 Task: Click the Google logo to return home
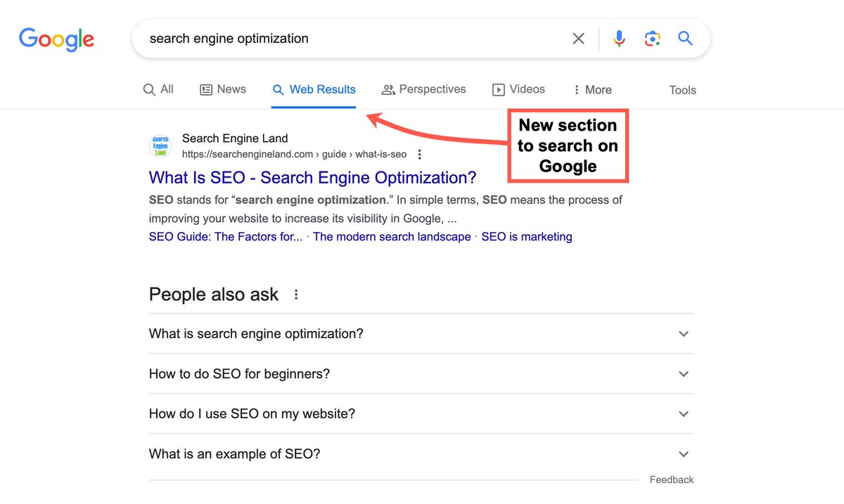pyautogui.click(x=56, y=39)
